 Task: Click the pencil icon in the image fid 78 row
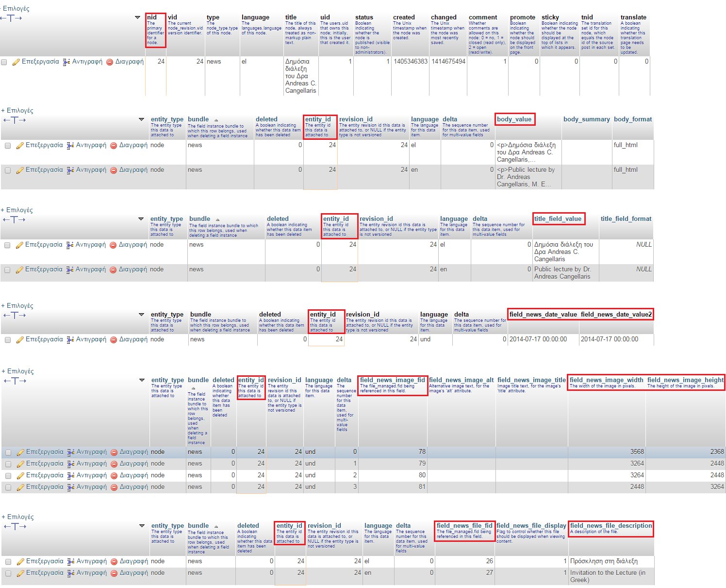pyautogui.click(x=20, y=453)
